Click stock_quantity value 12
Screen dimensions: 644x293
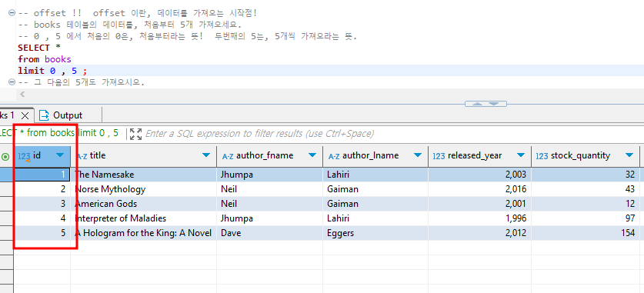click(586, 204)
